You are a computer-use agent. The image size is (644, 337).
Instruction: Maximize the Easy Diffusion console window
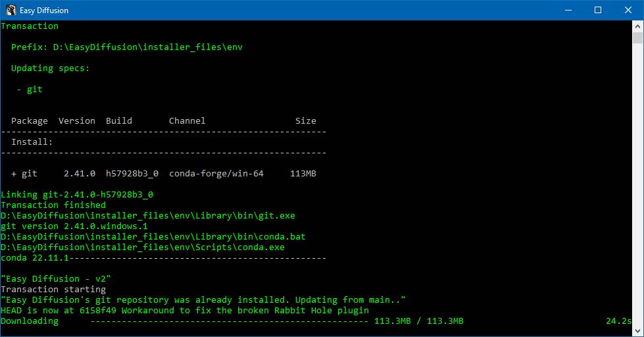[597, 11]
